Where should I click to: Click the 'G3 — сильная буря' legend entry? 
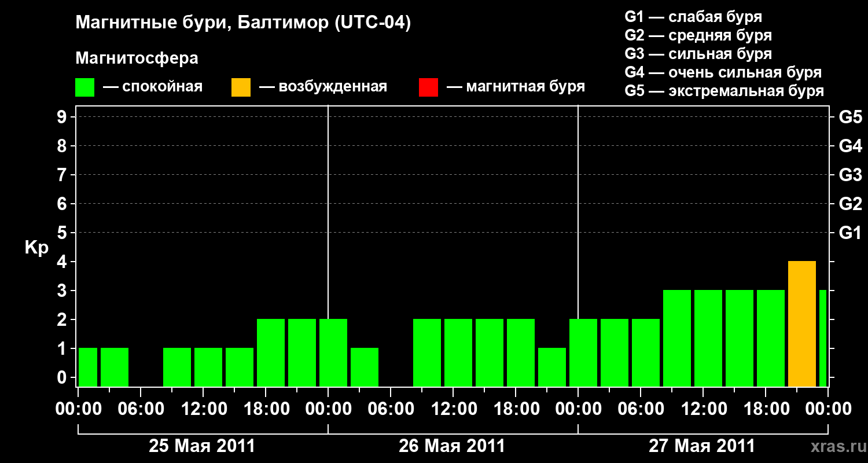pyautogui.click(x=698, y=54)
